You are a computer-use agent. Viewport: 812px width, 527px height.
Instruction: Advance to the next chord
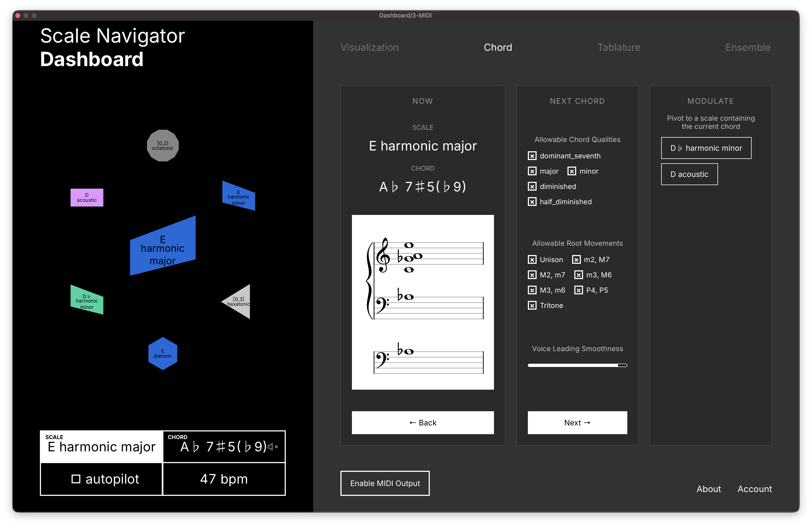577,423
